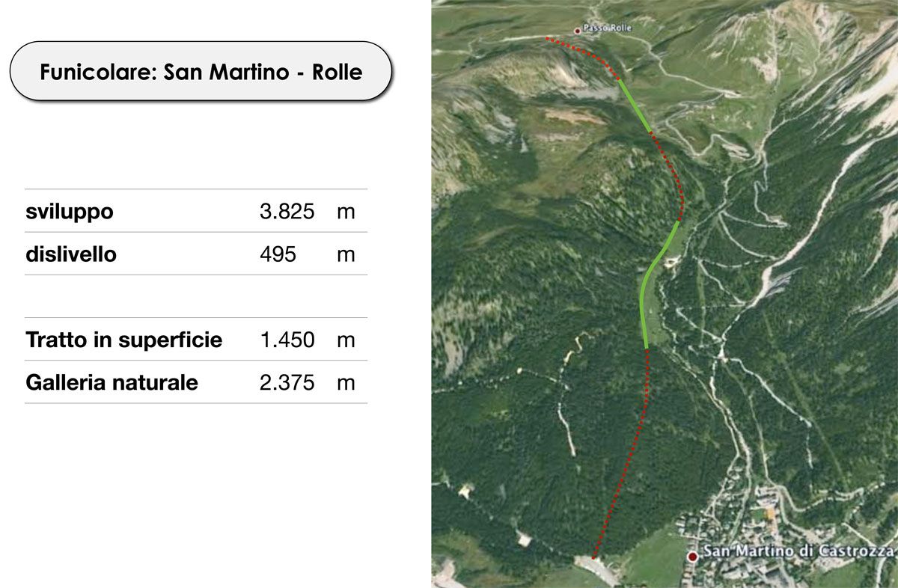
Task: Click the upper short green surface segment
Action: click(x=635, y=105)
